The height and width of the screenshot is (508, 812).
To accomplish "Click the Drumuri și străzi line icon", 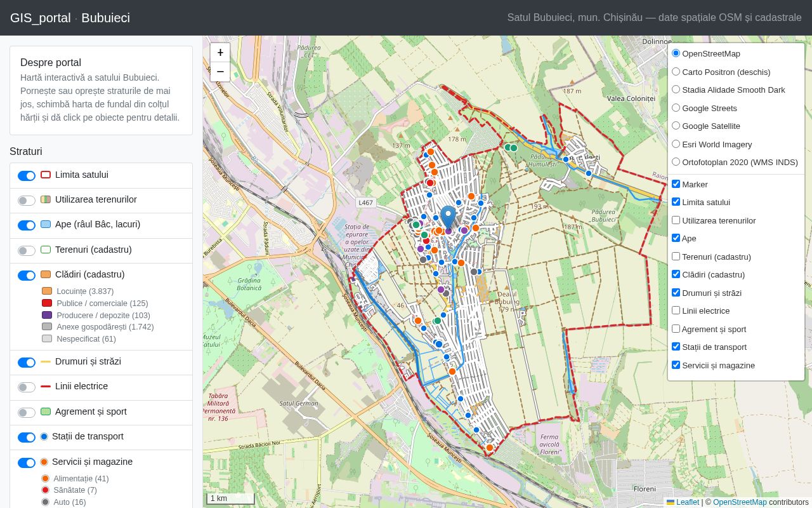I will (46, 361).
